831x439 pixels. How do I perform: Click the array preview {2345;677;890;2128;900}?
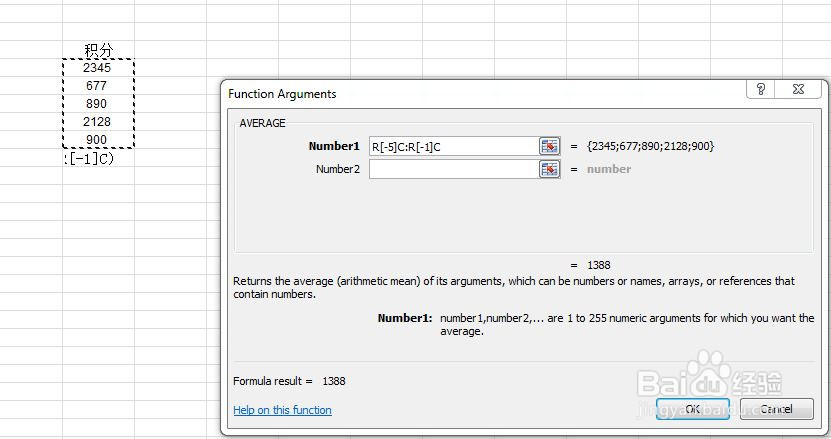click(x=650, y=146)
